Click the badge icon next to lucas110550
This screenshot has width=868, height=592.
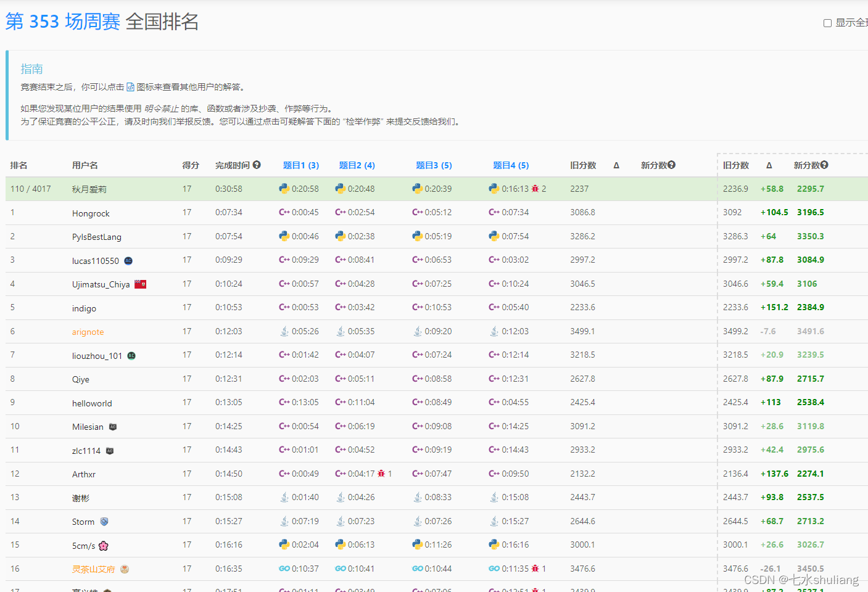tap(128, 260)
